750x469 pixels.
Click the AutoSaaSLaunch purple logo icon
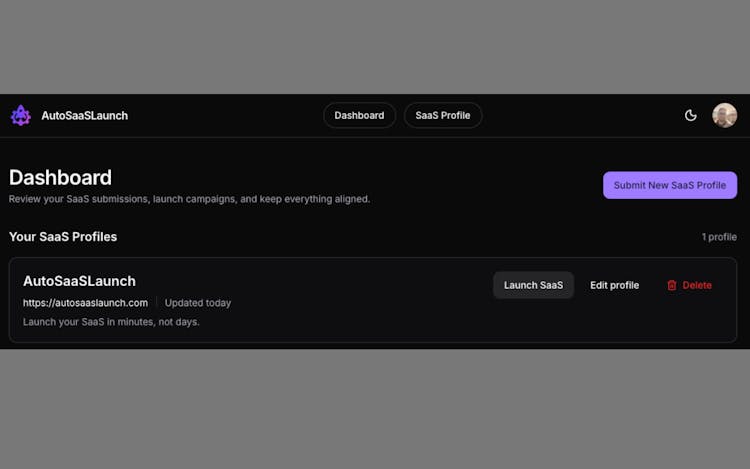tap(21, 116)
